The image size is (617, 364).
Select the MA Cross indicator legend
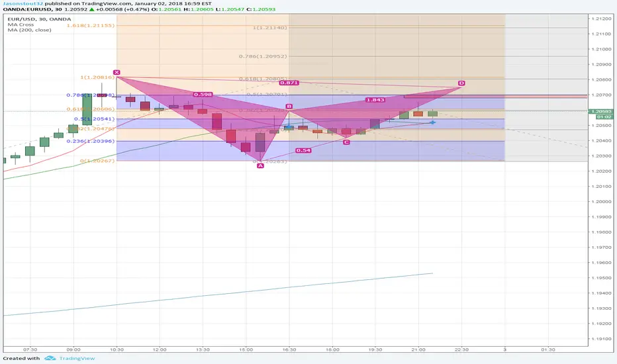21,24
